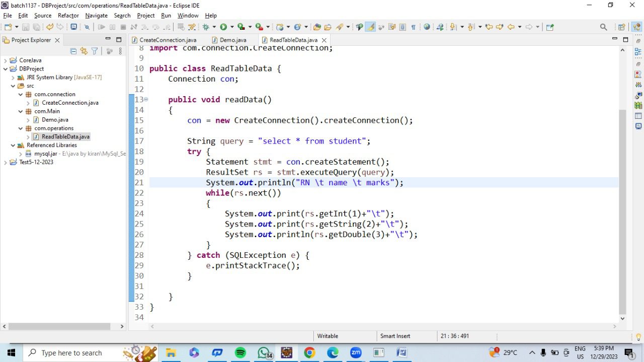Click the Back navigation arrow icon
Image resolution: width=644 pixels, height=362 pixels.
click(x=511, y=27)
